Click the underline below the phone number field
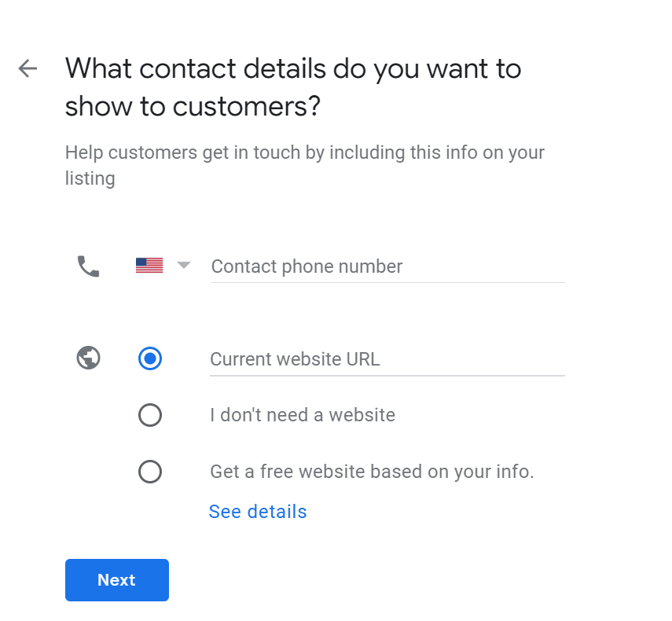Image resolution: width=672 pixels, height=621 pixels. point(387,282)
